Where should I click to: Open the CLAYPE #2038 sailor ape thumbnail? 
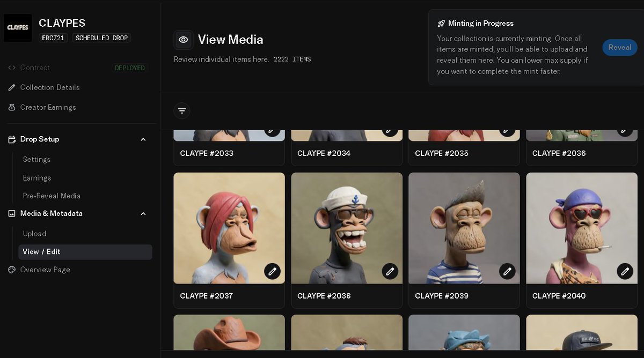(x=347, y=228)
